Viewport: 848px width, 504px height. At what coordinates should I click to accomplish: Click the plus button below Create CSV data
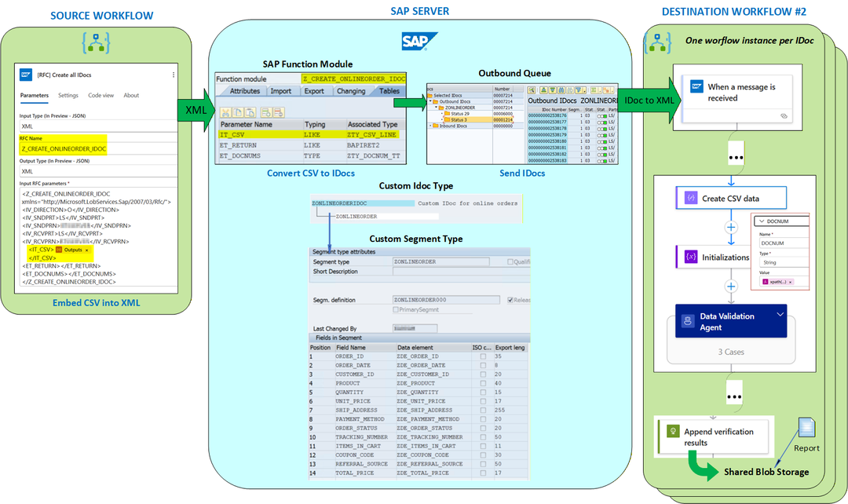click(x=731, y=228)
